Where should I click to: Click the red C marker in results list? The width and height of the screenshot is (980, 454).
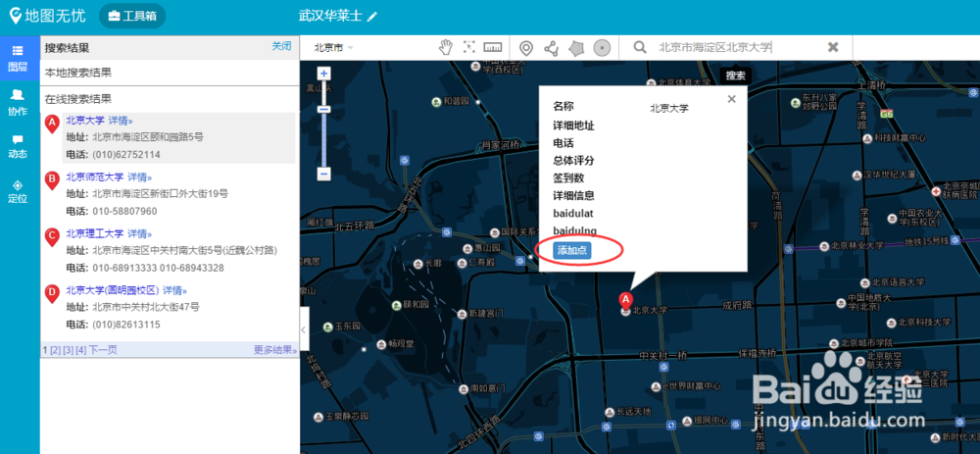[52, 235]
